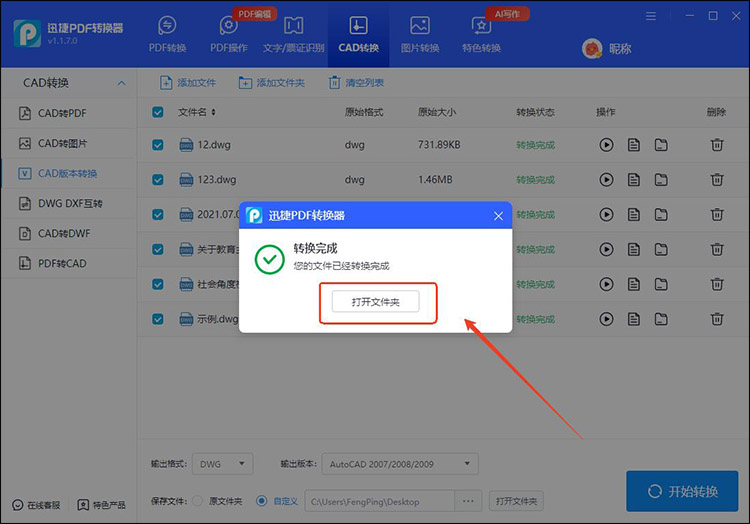
Task: Uncheck the 12.dwg row checkbox
Action: pos(158,145)
